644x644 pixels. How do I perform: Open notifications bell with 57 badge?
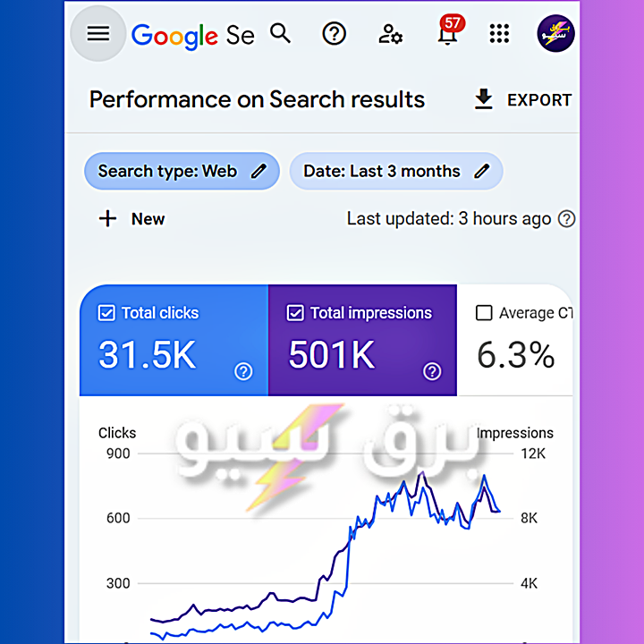pyautogui.click(x=445, y=34)
